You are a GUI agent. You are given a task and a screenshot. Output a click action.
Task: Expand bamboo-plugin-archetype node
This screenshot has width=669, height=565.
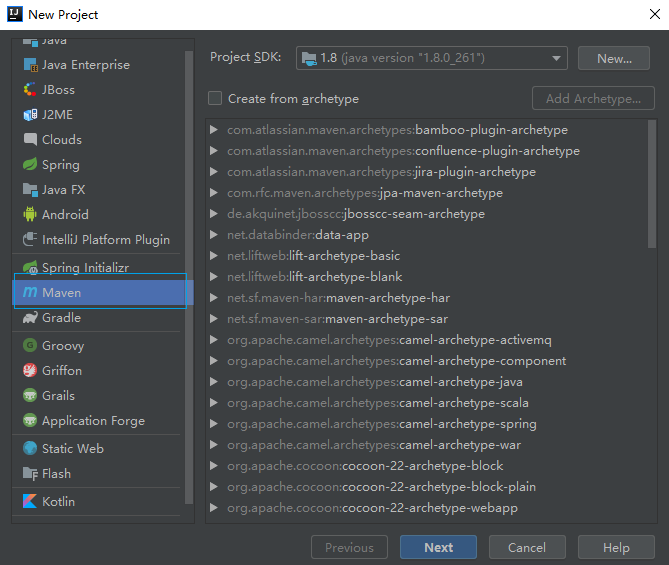(x=214, y=130)
